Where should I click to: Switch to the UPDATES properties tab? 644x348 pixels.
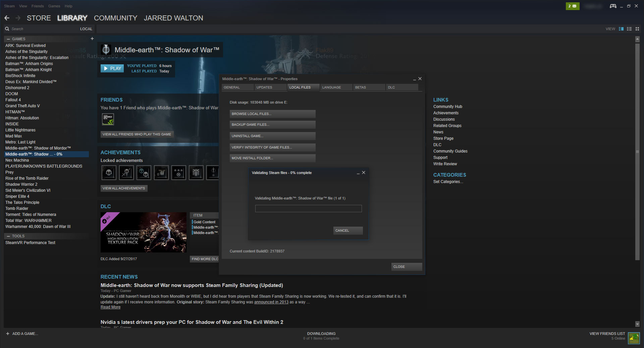(x=270, y=87)
